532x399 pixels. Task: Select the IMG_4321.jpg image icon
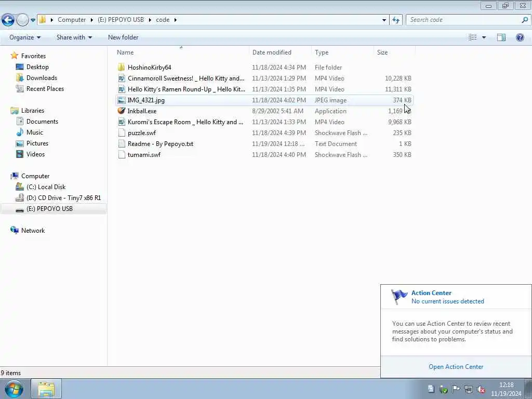121,100
